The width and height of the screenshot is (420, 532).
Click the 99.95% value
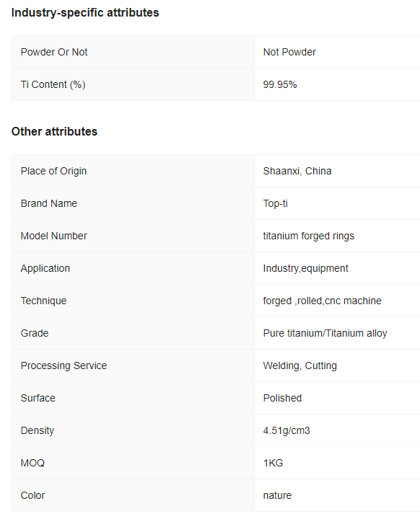280,84
